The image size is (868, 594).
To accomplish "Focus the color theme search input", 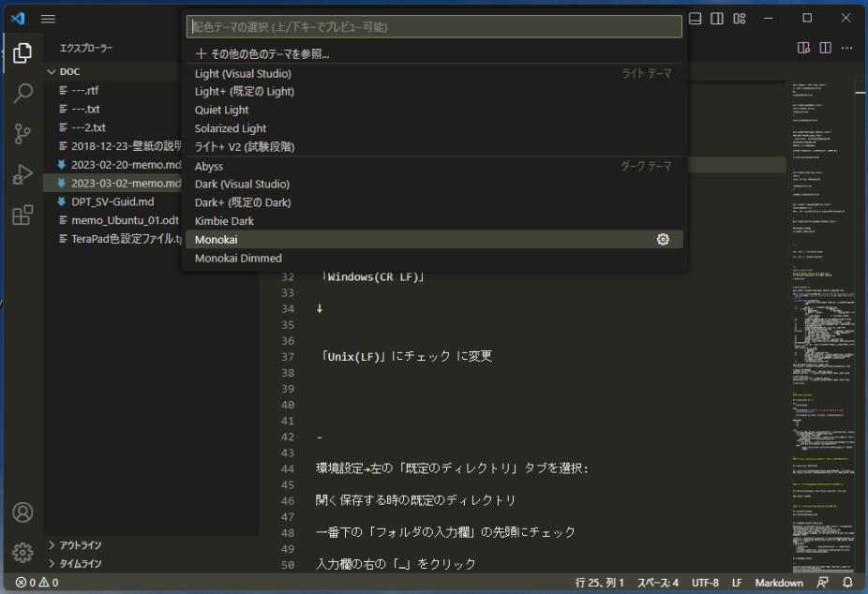I will point(434,26).
